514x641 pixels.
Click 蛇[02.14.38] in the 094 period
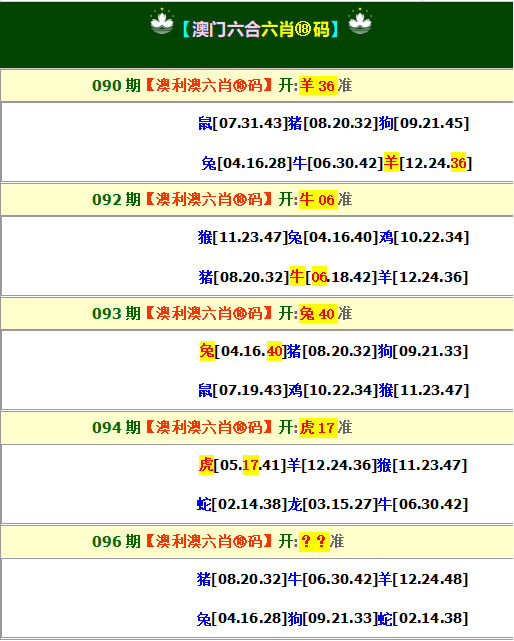(242, 504)
